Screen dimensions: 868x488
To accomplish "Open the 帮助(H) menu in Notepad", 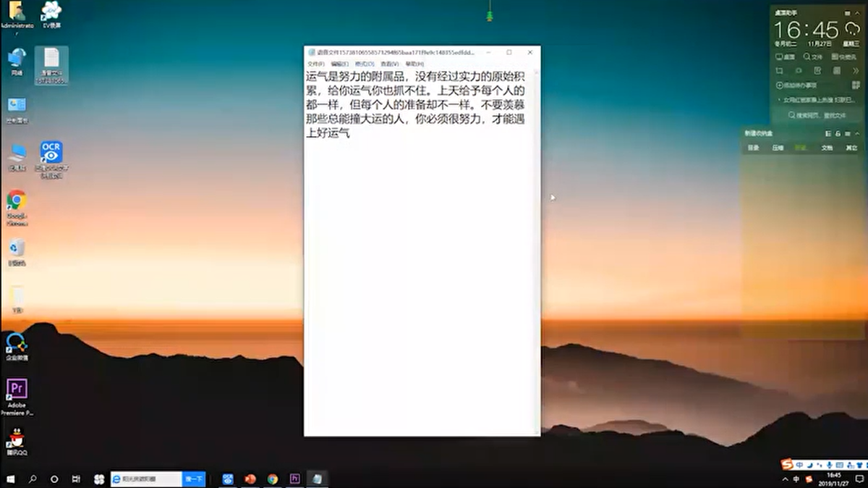I will [414, 64].
